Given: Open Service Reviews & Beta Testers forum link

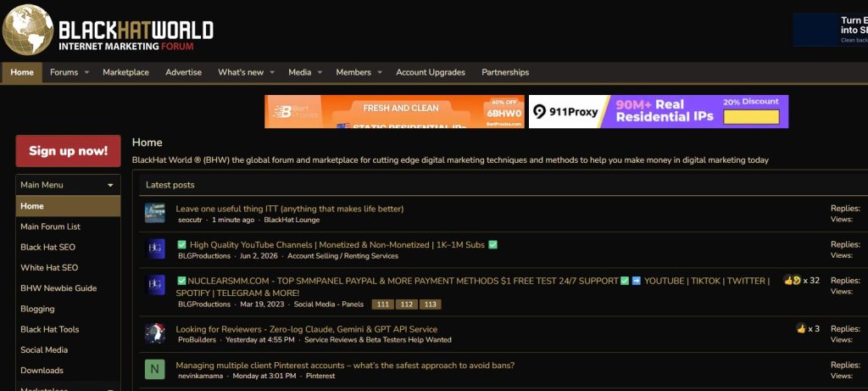Looking at the screenshot, I should (x=378, y=339).
